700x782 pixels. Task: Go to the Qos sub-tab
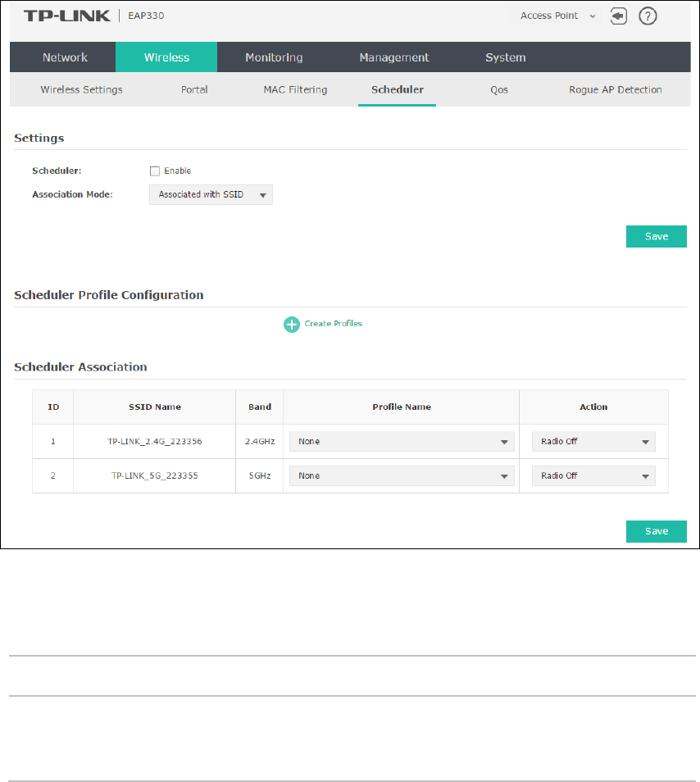499,90
